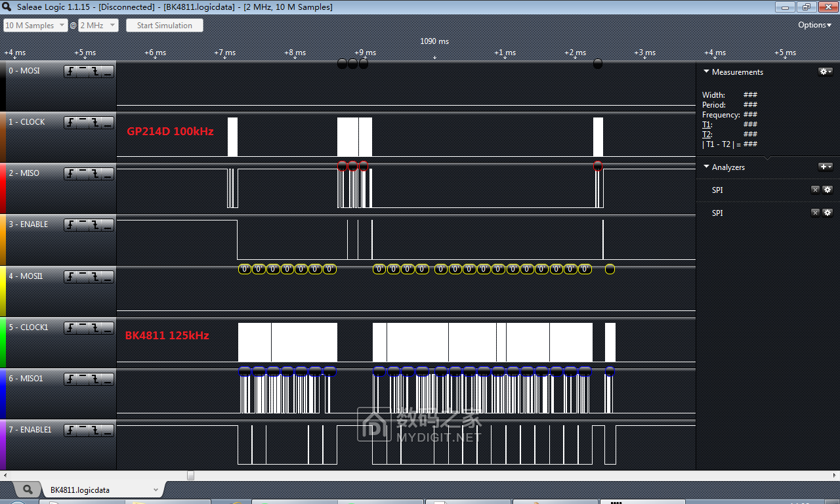Set rising edge trigger on 5 - CLOCK1

click(70, 328)
